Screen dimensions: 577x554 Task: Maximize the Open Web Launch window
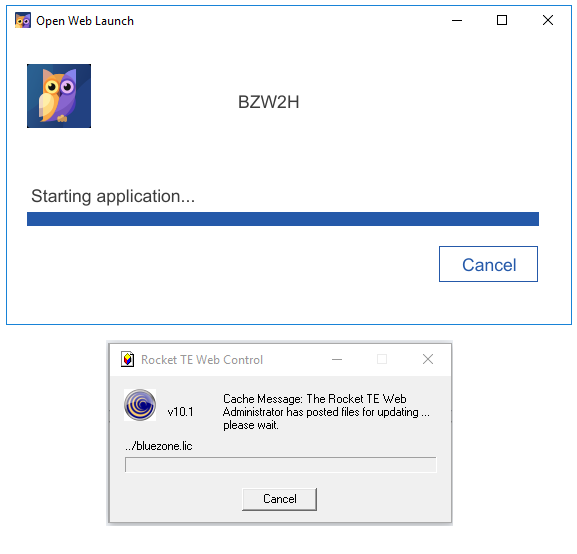(x=502, y=20)
